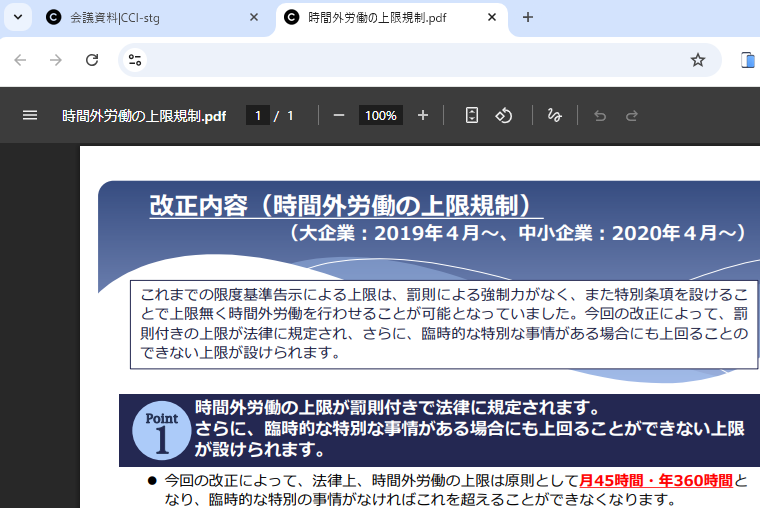Redo the PDF annotation
The image size is (760, 508).
[632, 115]
